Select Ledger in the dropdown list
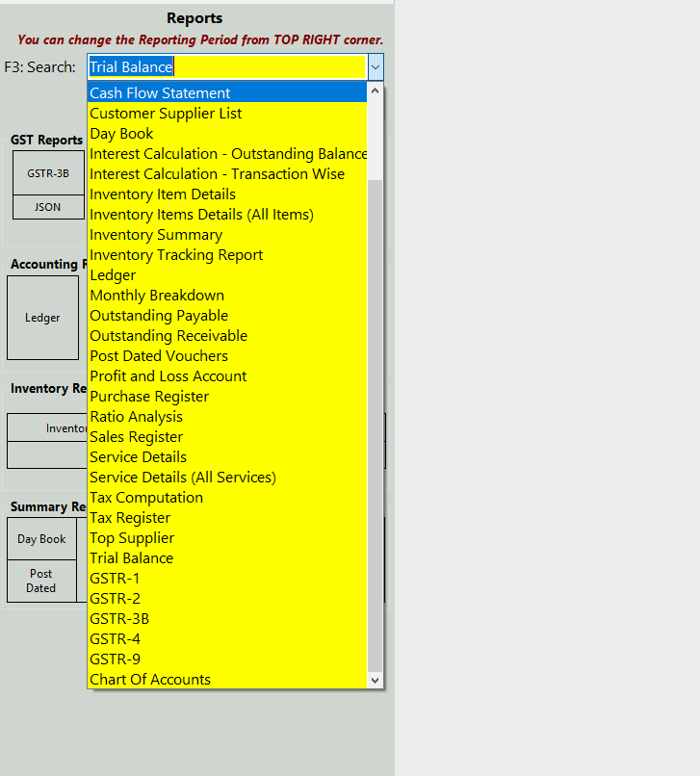 point(227,274)
